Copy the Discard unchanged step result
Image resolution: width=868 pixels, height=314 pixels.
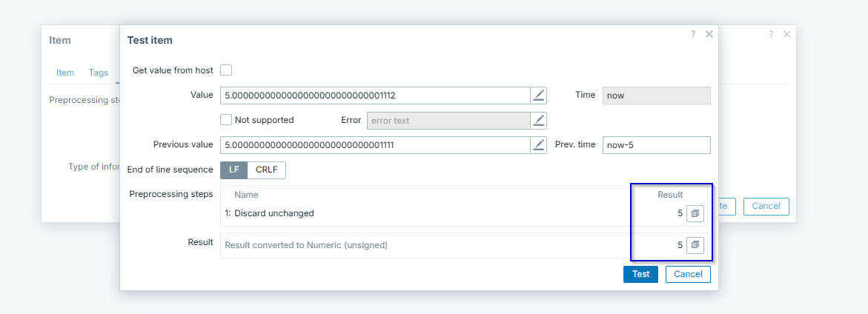[x=695, y=213]
